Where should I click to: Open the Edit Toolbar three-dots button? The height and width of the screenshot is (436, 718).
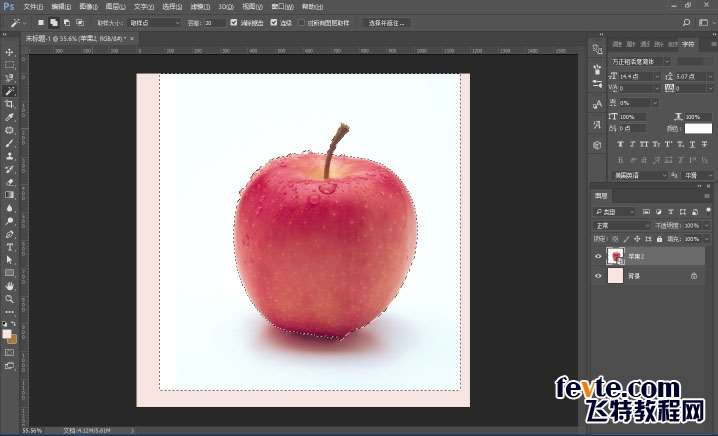pyautogui.click(x=9, y=312)
